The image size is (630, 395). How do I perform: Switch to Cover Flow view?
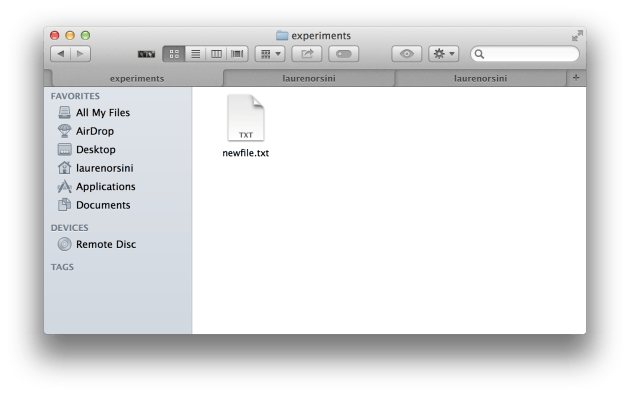[237, 54]
